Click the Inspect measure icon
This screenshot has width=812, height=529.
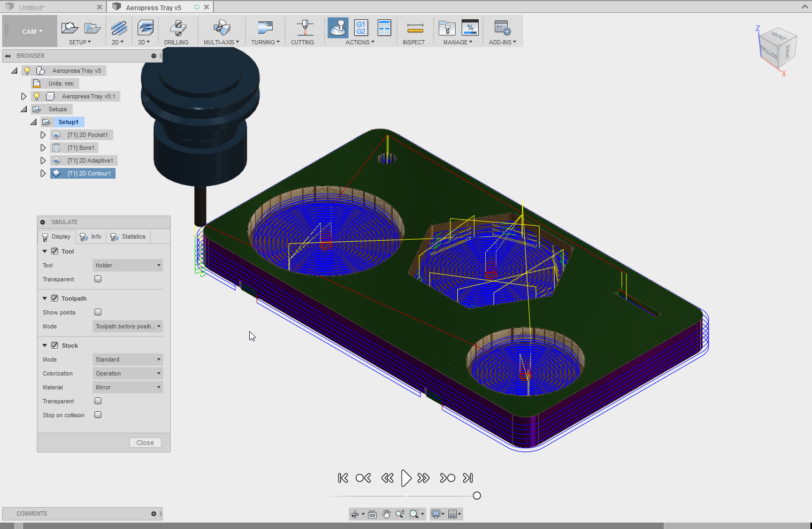[x=415, y=28]
